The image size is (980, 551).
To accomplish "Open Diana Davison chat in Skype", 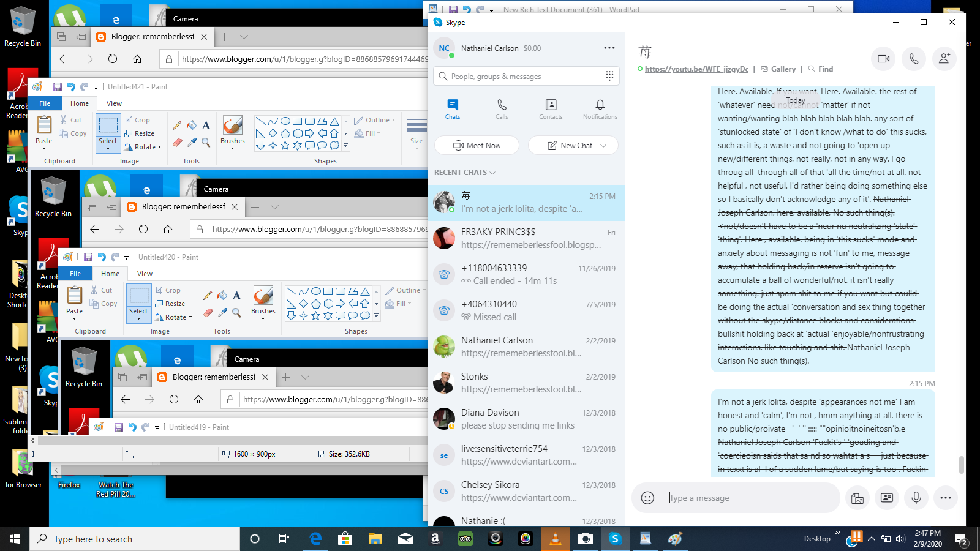I will tap(527, 419).
